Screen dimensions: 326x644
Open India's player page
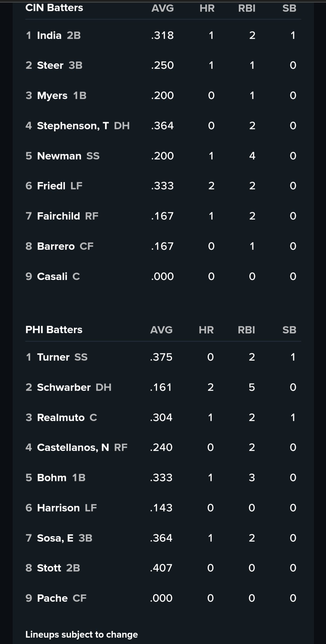(x=49, y=36)
